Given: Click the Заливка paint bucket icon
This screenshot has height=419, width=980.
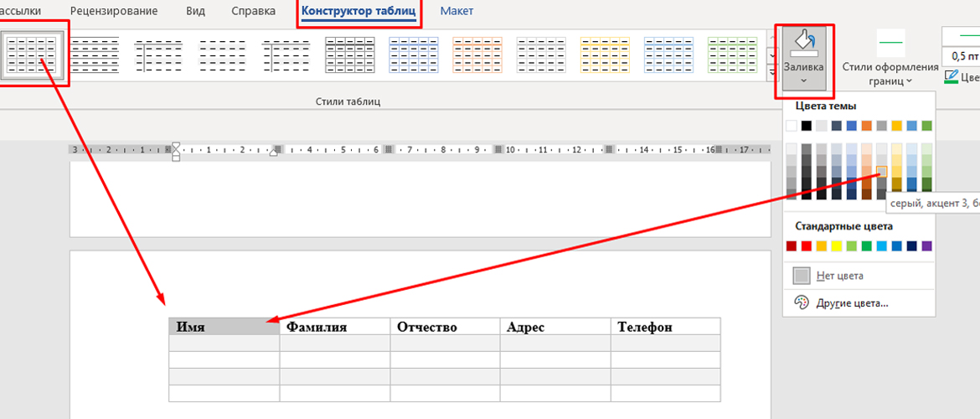Looking at the screenshot, I should tap(803, 44).
